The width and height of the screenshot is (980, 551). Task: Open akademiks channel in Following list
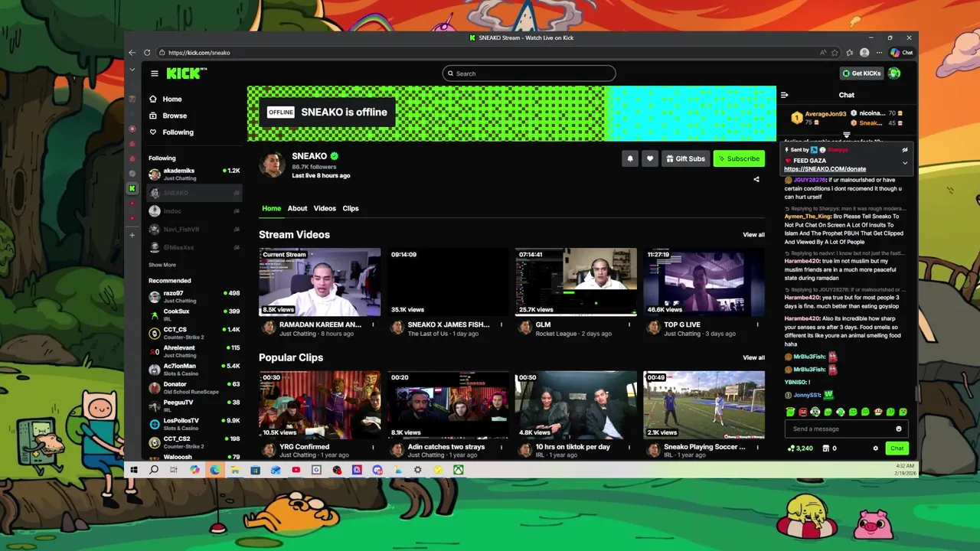click(x=194, y=174)
